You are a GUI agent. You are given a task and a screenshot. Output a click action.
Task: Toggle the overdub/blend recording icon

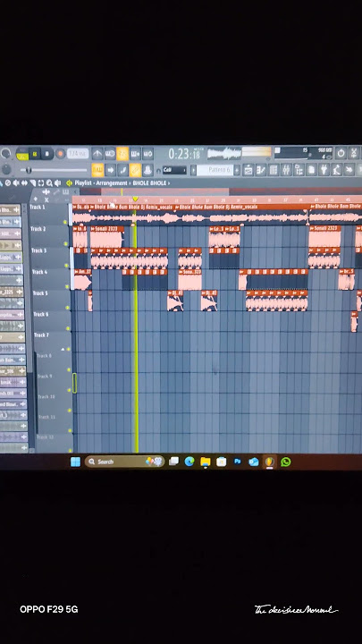tap(135, 154)
